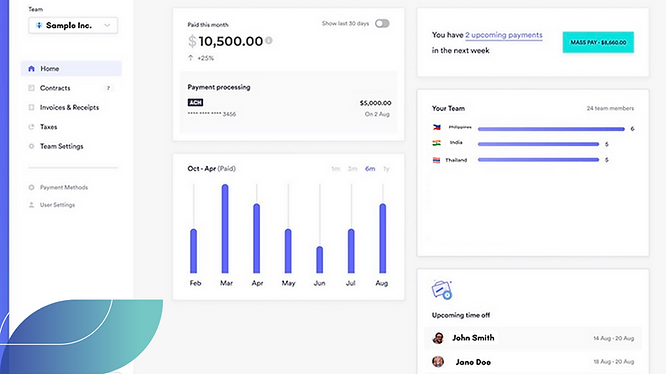This screenshot has height=374, width=666.
Task: Click the March bar in paid chart
Action: pos(225,228)
